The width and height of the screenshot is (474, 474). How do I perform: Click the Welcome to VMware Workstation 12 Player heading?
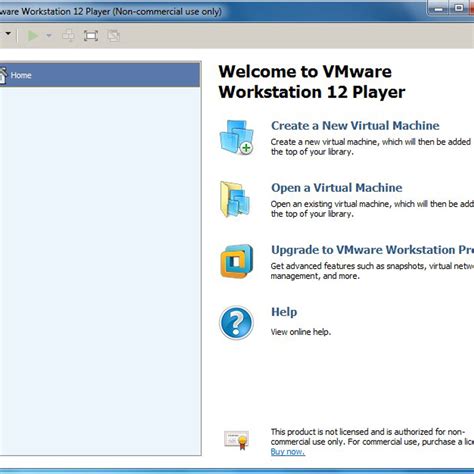click(x=312, y=82)
